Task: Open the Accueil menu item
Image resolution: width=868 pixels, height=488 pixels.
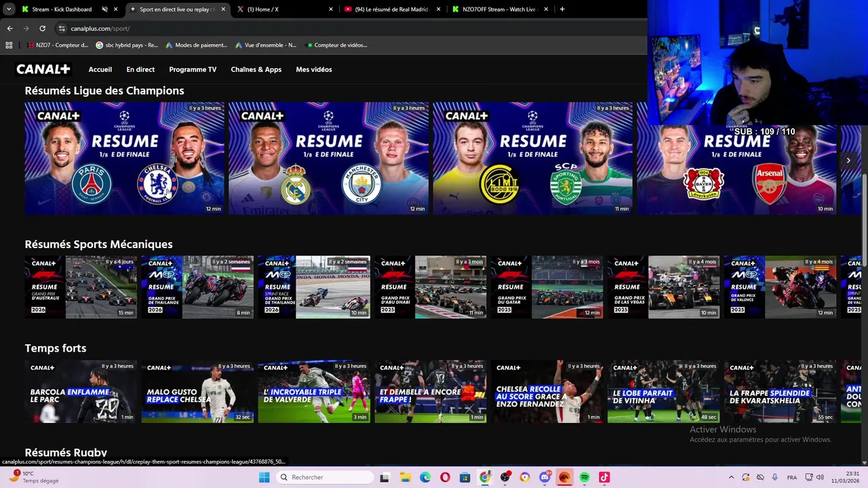Action: point(100,69)
